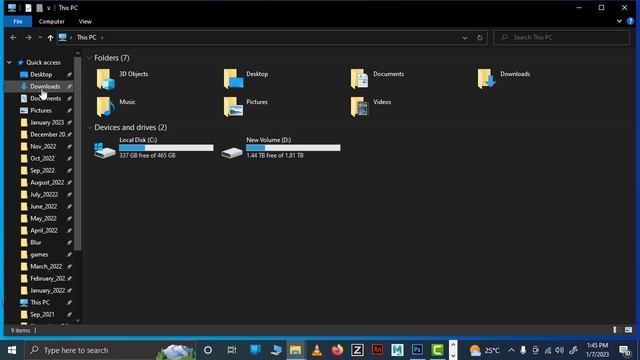This screenshot has height=360, width=640.
Task: Open the Downloads folder in Folders section
Action: tap(504, 78)
